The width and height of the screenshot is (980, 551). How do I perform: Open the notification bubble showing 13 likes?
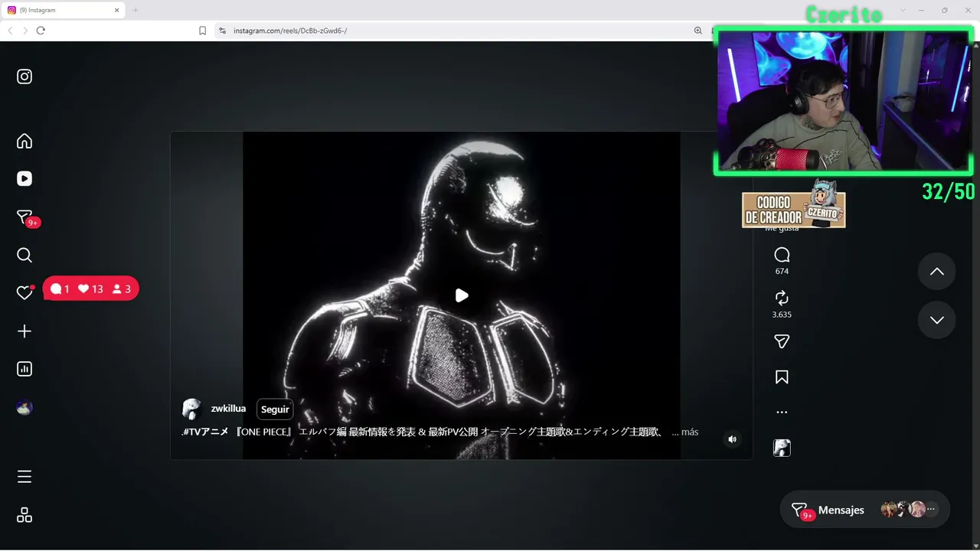[x=91, y=289]
